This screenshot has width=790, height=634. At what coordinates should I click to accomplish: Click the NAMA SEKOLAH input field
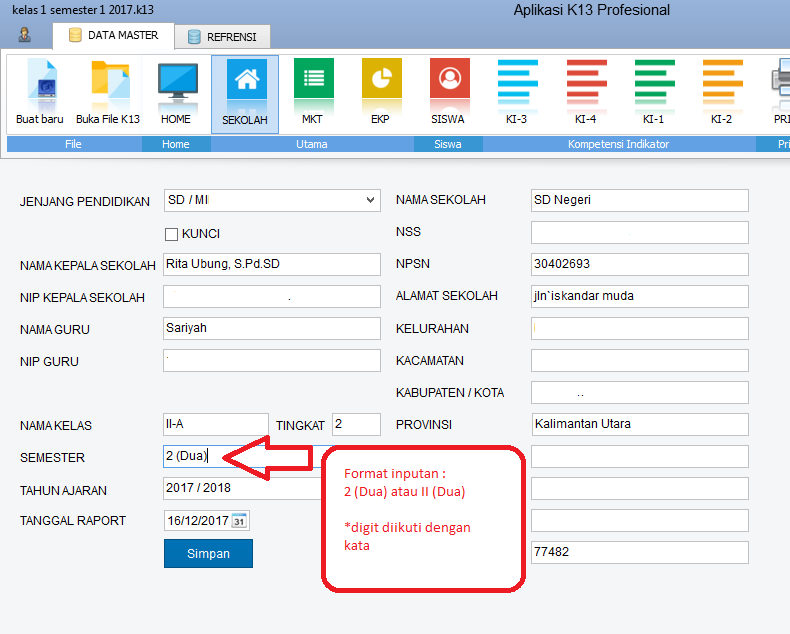[639, 200]
